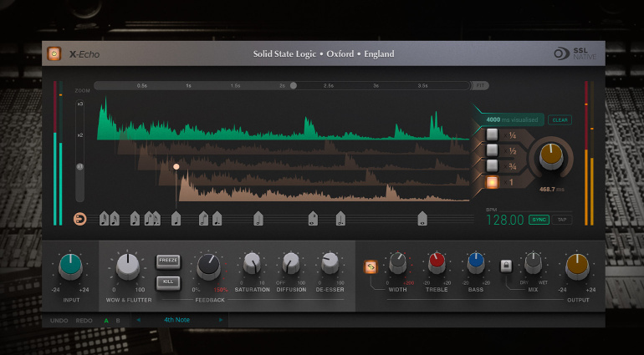Viewport: 644px width, 355px height.
Task: Select the single eighth note delay marker
Action: (135, 219)
